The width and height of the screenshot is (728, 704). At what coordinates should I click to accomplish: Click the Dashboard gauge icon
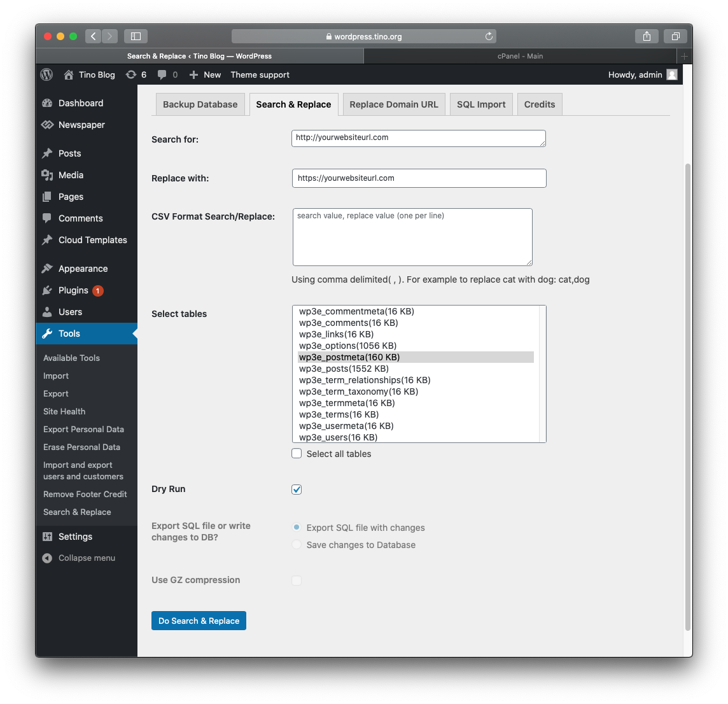[x=47, y=103]
